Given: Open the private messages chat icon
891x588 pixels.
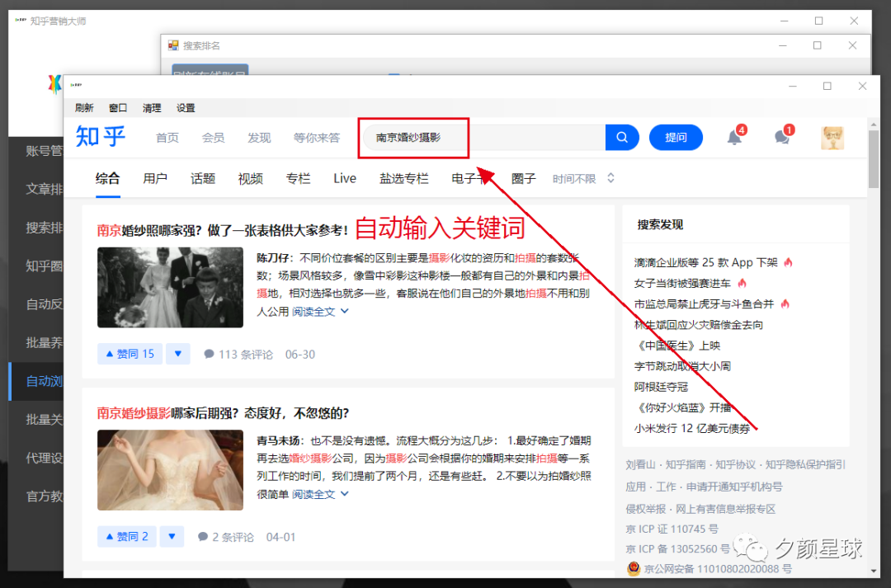Looking at the screenshot, I should coord(782,137).
